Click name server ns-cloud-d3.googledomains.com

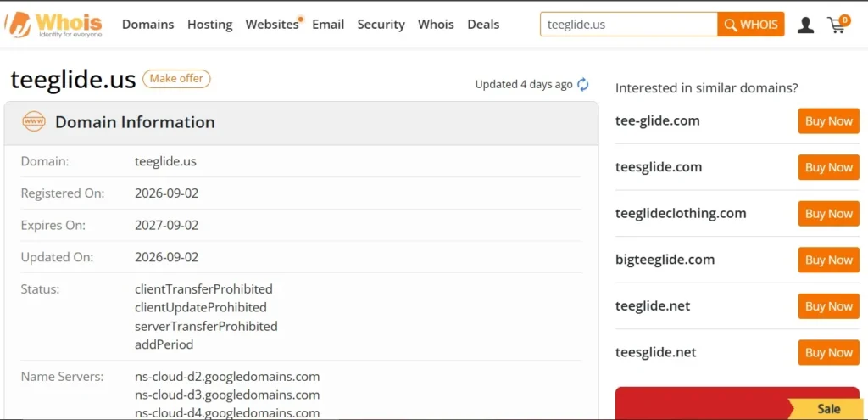tap(227, 395)
